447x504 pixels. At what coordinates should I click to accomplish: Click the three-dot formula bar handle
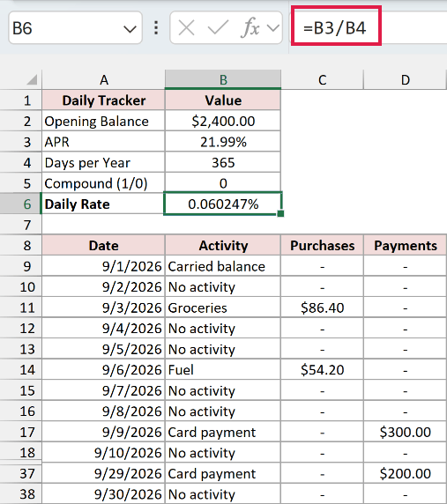coord(156,28)
